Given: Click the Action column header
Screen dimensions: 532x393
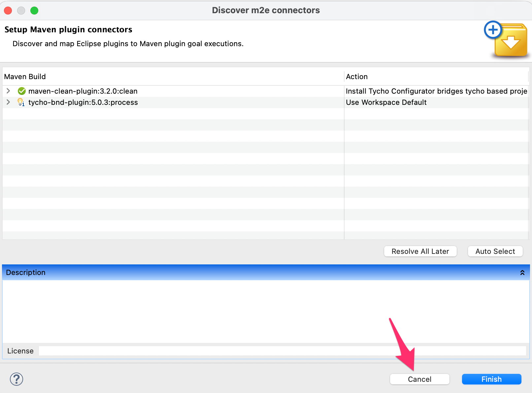Looking at the screenshot, I should coord(436,76).
